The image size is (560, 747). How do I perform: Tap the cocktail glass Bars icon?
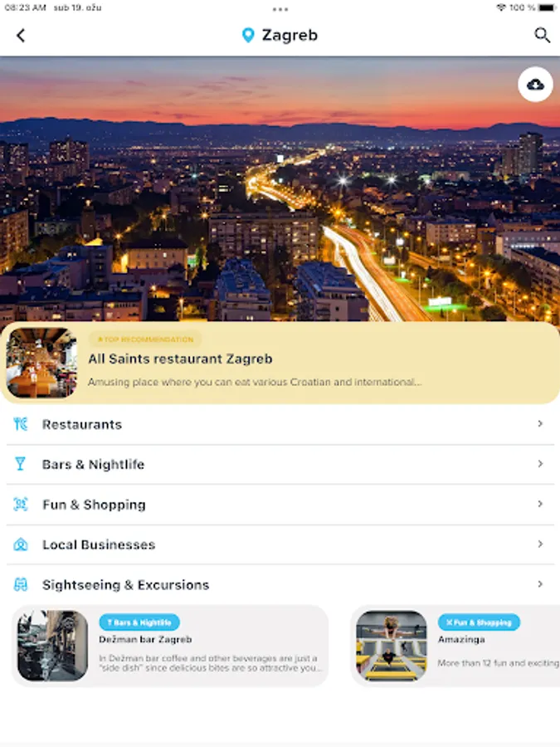(20, 463)
